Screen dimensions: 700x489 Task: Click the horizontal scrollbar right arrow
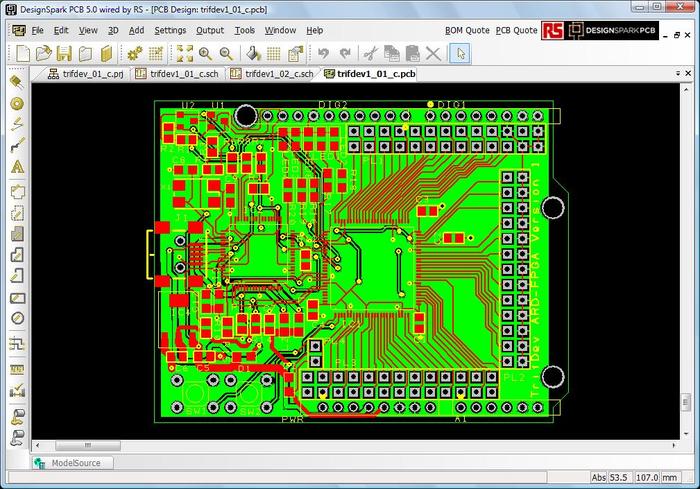(x=674, y=445)
